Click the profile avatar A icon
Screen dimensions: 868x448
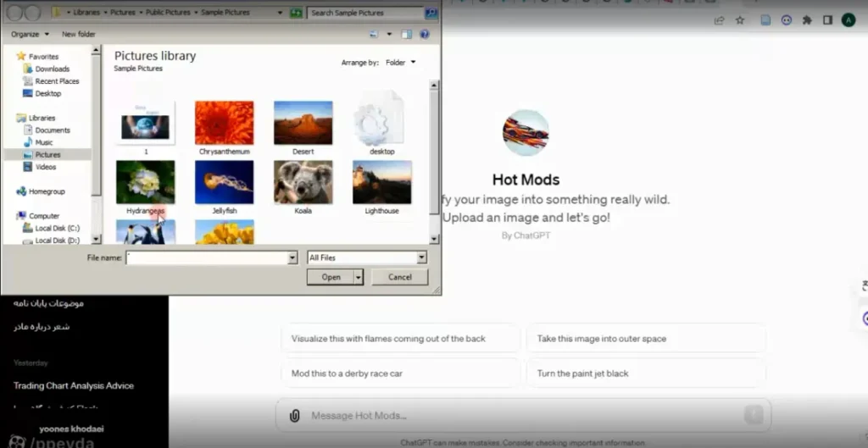[848, 20]
